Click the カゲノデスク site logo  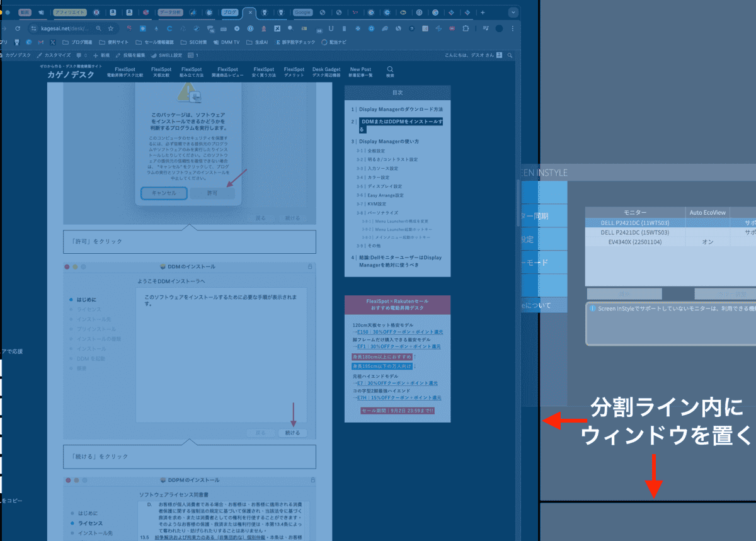pyautogui.click(x=71, y=74)
